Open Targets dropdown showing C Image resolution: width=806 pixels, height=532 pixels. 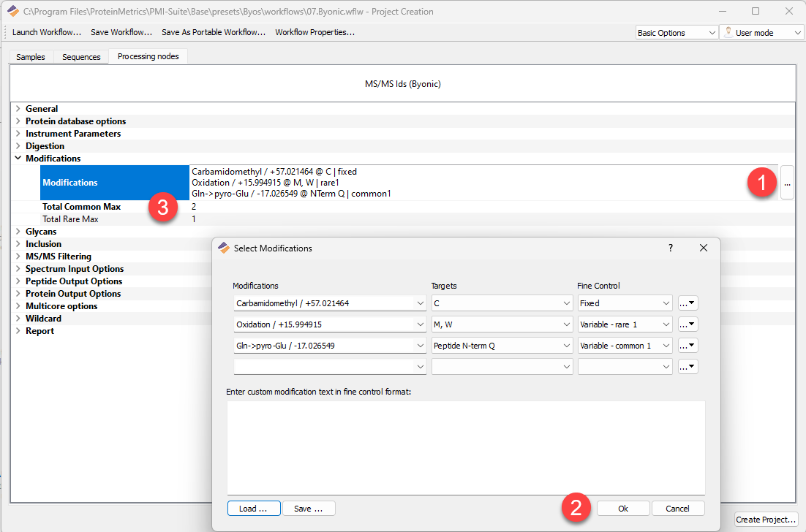(502, 303)
